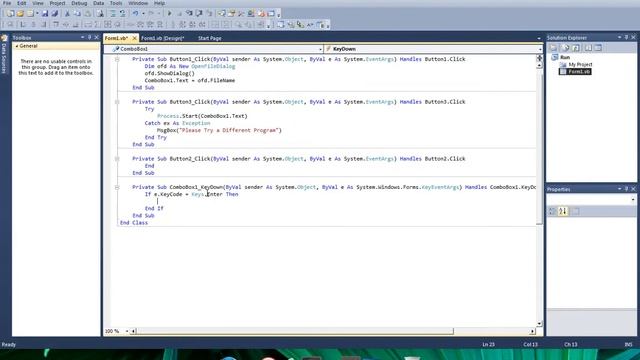Open the Tools menu

tap(116, 3)
